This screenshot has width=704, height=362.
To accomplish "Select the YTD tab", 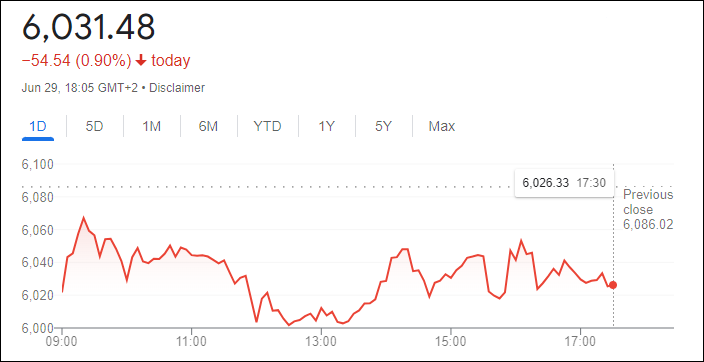I will click(x=267, y=127).
